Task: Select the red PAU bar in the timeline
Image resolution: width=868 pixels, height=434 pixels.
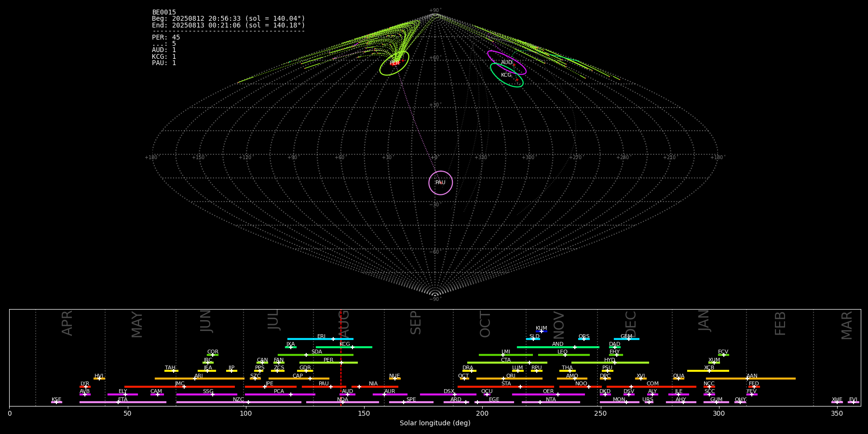Action: click(x=324, y=387)
